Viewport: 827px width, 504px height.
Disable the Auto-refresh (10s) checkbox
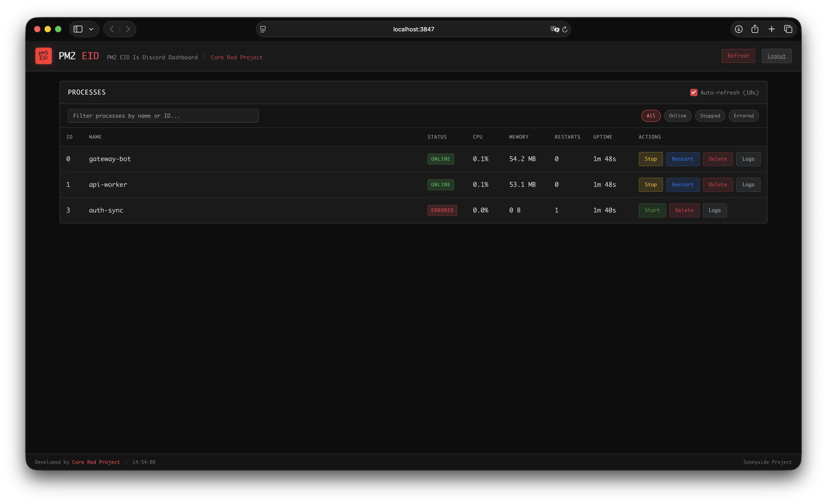point(693,92)
